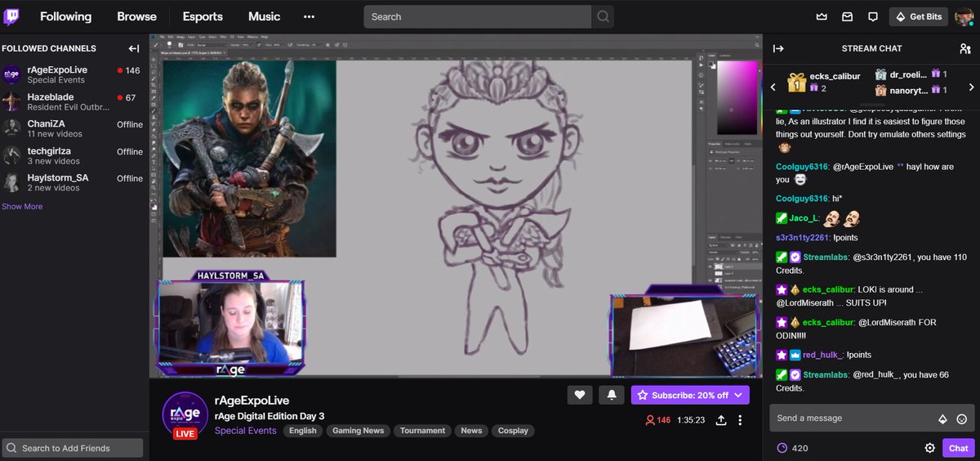
Task: Collapse the Followed Channels sidebar
Action: (x=134, y=48)
